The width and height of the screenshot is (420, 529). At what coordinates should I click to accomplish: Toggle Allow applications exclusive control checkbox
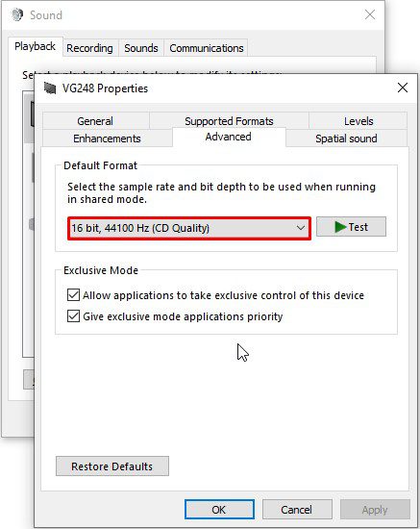click(x=73, y=295)
